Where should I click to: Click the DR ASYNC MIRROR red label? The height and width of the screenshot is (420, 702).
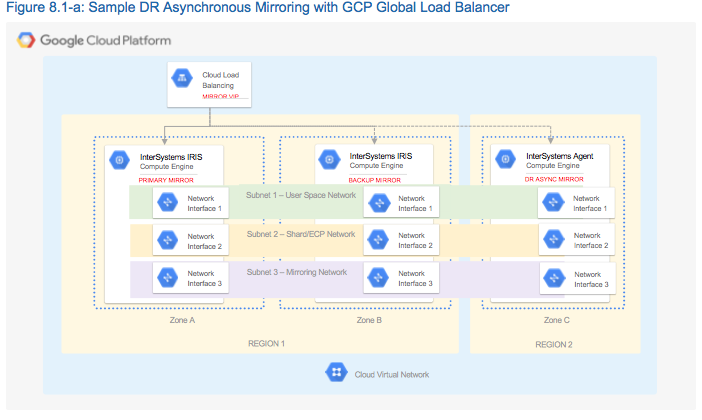[553, 179]
